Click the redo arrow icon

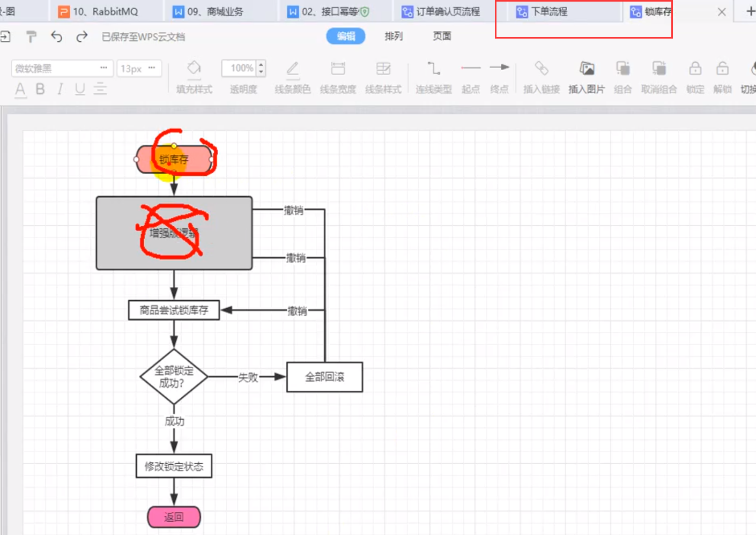pos(81,36)
